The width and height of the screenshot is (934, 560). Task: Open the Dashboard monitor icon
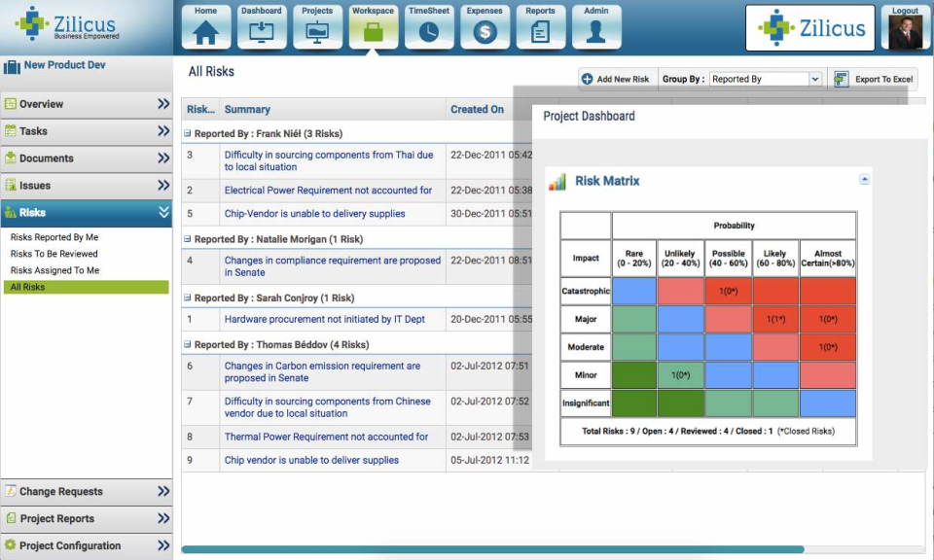point(260,32)
